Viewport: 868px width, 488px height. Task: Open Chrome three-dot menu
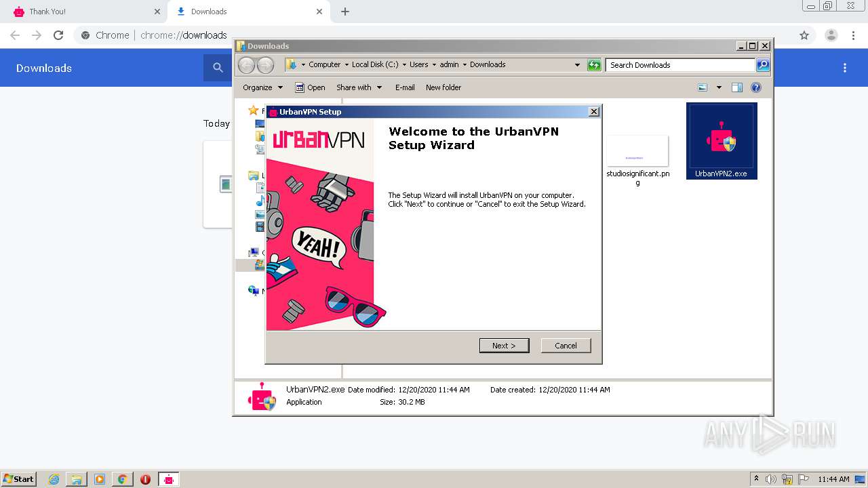click(x=853, y=35)
